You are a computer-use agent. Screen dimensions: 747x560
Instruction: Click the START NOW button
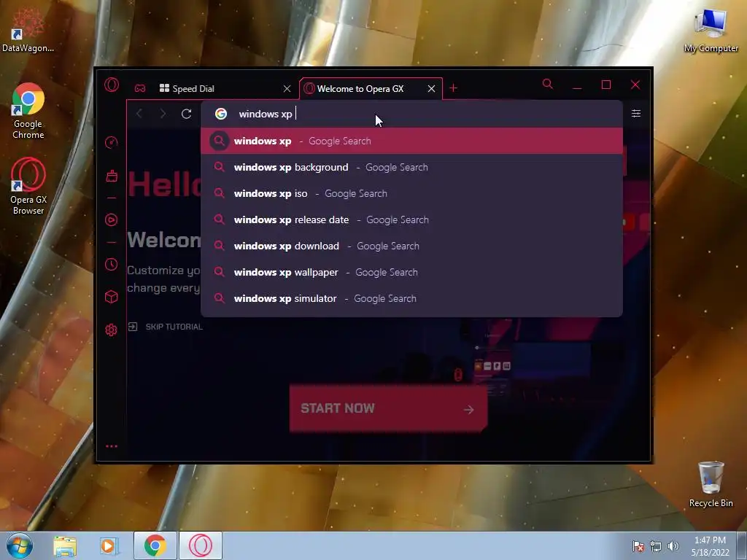point(388,408)
